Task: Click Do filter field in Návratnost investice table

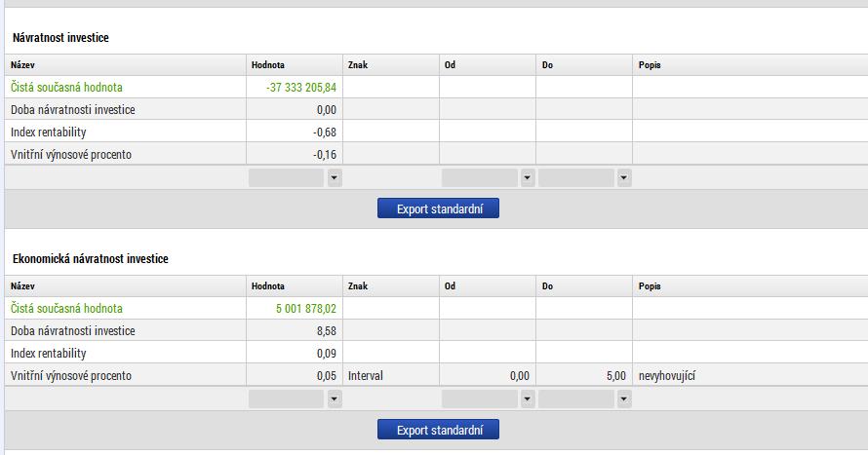Action: (576, 178)
